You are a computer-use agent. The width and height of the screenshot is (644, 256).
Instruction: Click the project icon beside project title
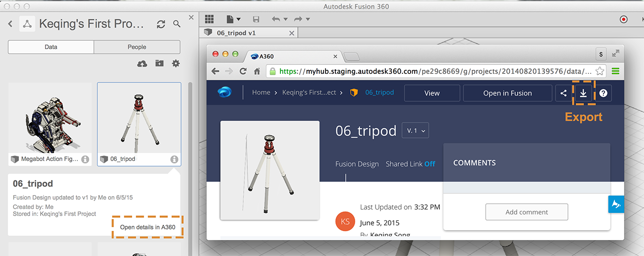tap(27, 24)
